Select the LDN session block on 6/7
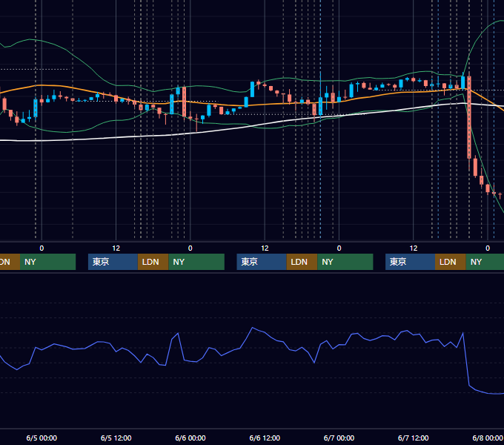504x445 pixels. 451,262
